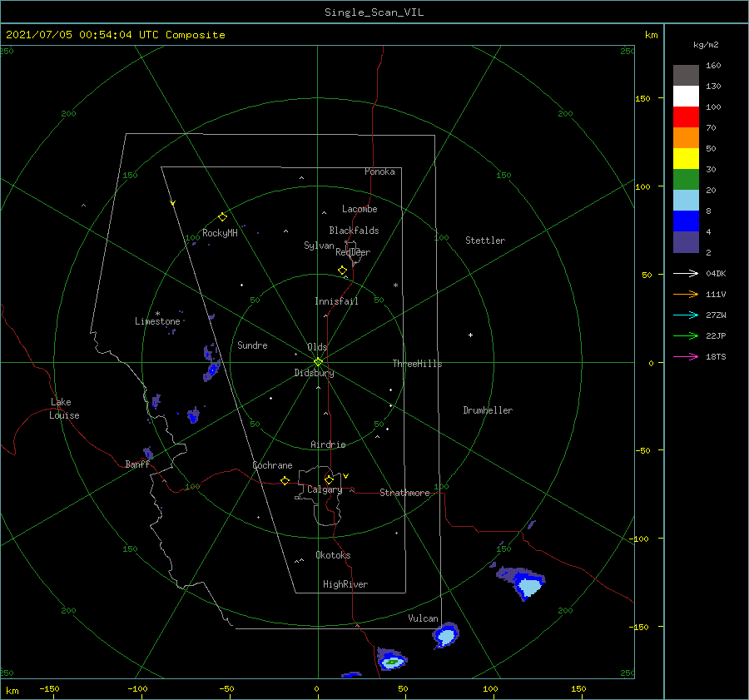This screenshot has height=700, width=749.
Task: Pick the light blue 8-20 legend swatch
Action: point(686,201)
